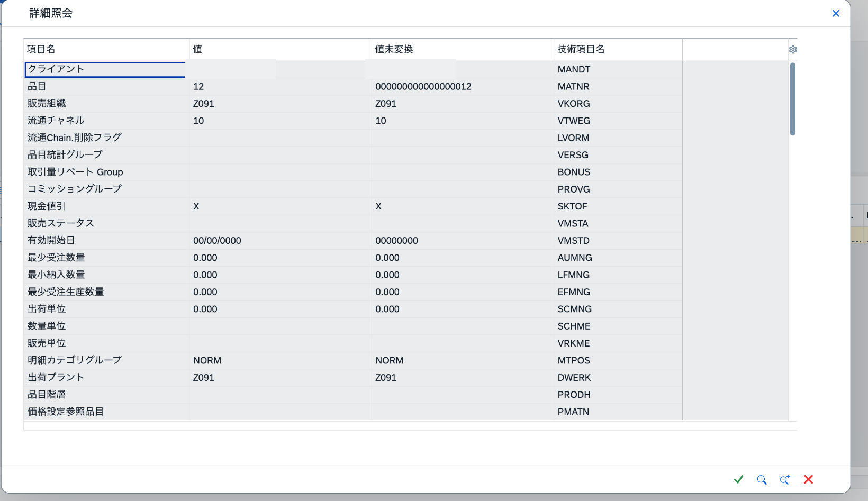Select the 最小納入数量 row label
This screenshot has height=501, width=868.
pos(56,275)
